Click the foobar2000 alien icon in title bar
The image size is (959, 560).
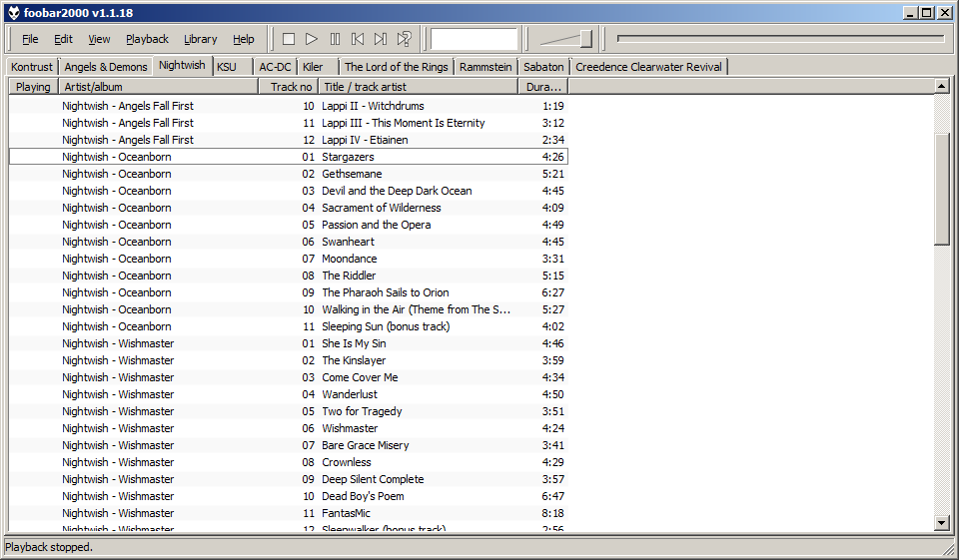[x=13, y=13]
